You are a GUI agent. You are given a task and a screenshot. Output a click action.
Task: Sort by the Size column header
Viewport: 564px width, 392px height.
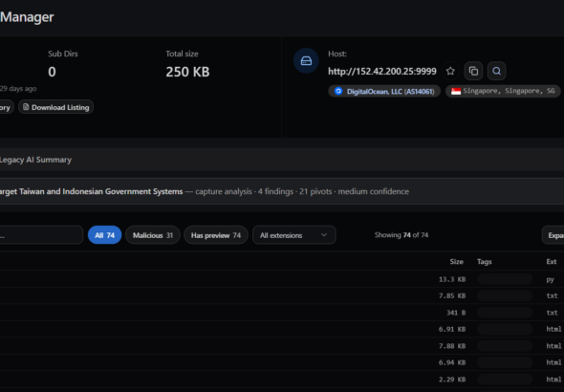456,262
